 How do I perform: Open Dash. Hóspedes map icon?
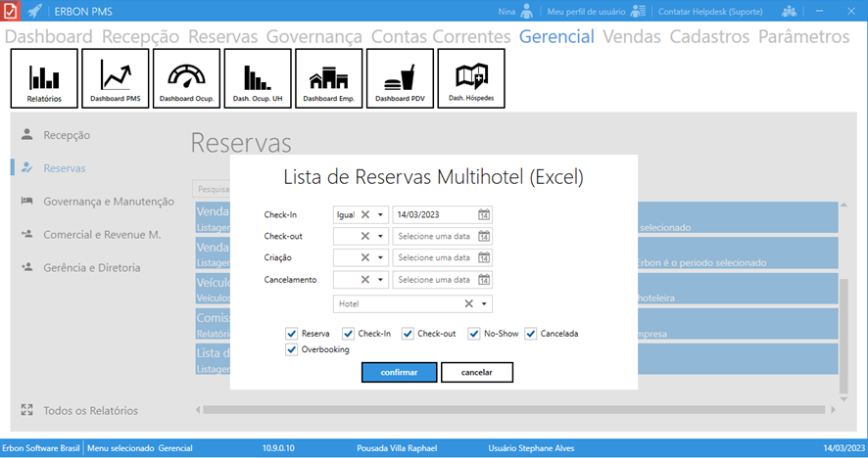click(471, 78)
